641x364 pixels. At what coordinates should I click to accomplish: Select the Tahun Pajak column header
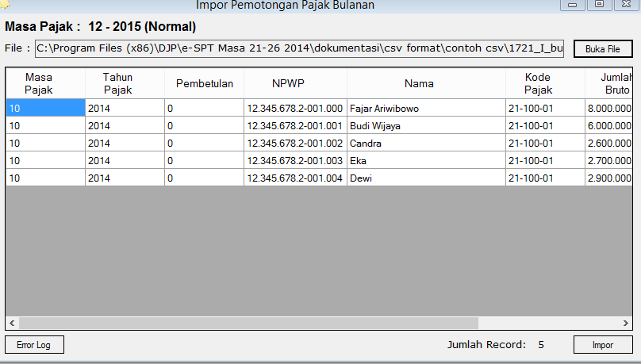(125, 83)
